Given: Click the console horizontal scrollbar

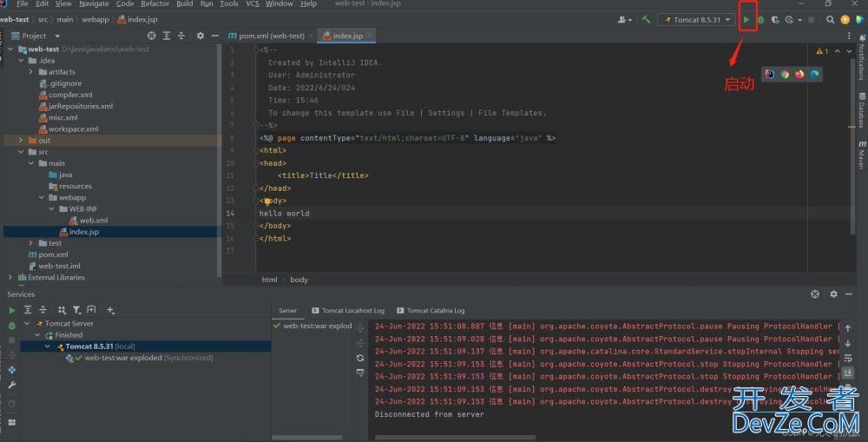Looking at the screenshot, I should click(x=455, y=438).
